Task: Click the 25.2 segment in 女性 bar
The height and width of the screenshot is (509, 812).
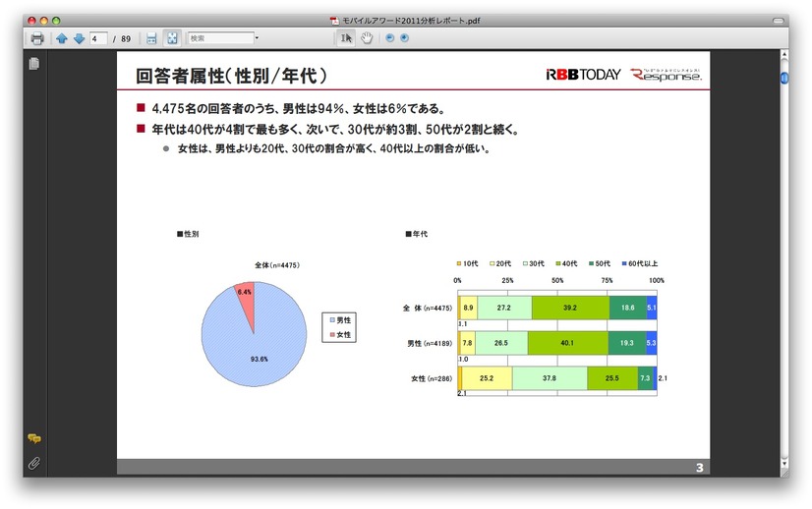Action: point(487,378)
